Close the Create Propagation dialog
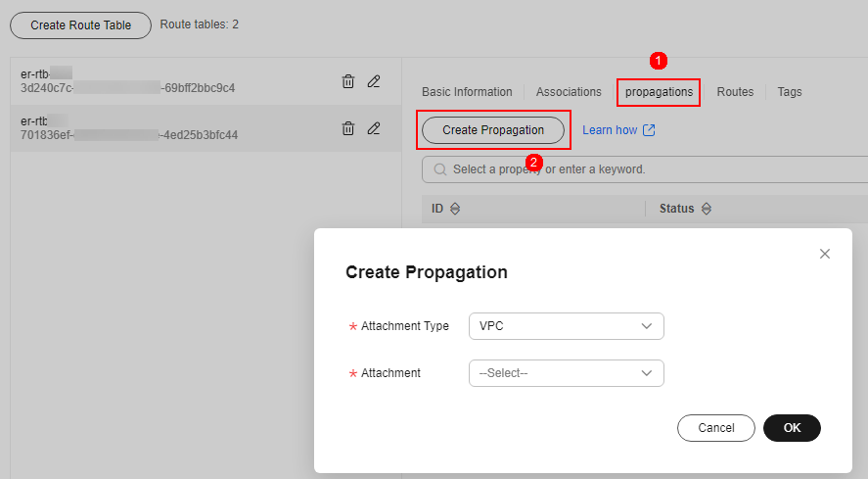Image resolution: width=868 pixels, height=479 pixels. [824, 254]
